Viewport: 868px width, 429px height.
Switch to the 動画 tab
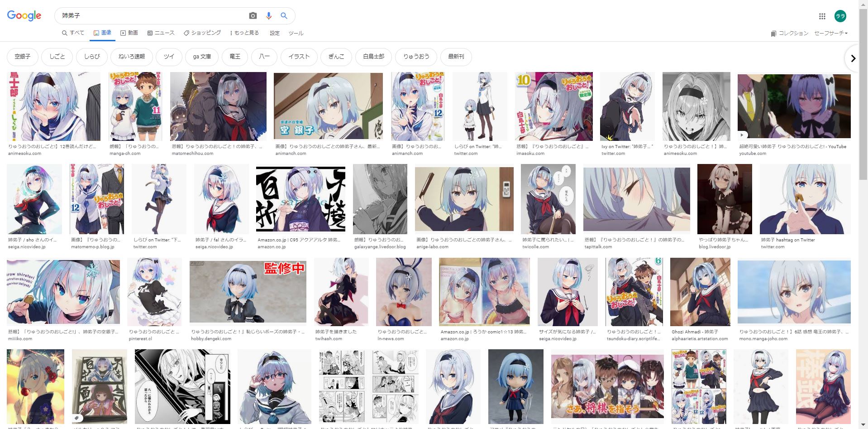[129, 33]
